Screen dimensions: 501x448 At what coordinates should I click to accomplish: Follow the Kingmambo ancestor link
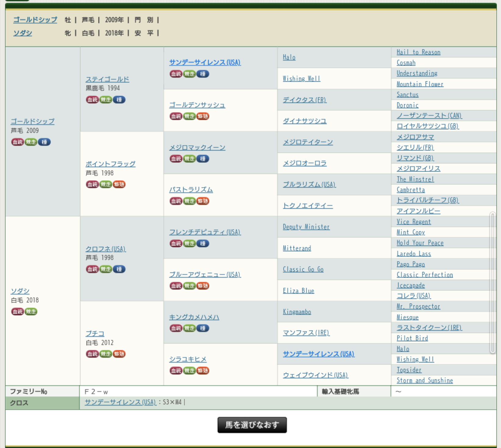point(297,312)
